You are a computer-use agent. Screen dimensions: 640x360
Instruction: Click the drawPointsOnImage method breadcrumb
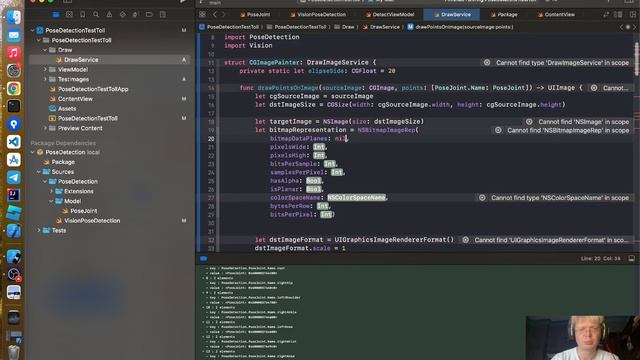[x=460, y=27]
